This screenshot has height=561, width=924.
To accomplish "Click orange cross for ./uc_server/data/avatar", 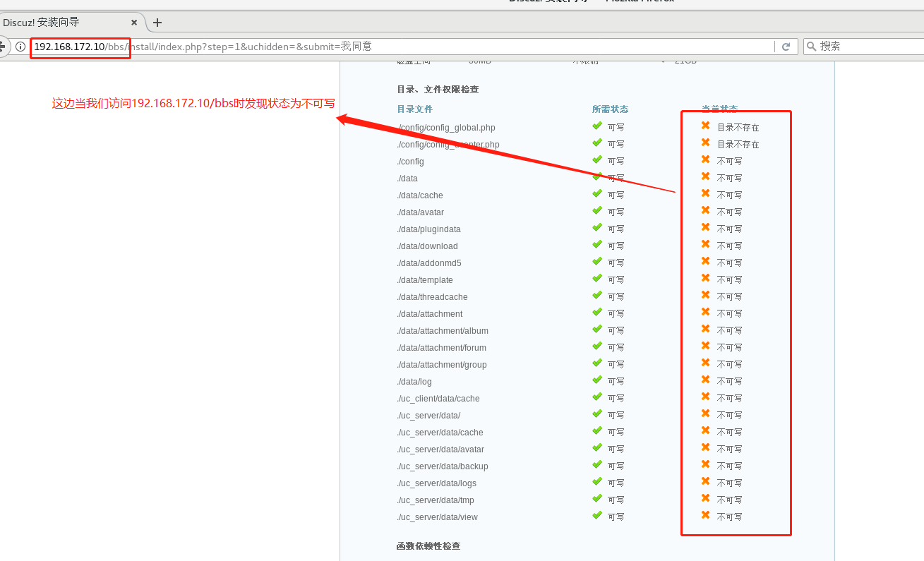I will click(705, 447).
